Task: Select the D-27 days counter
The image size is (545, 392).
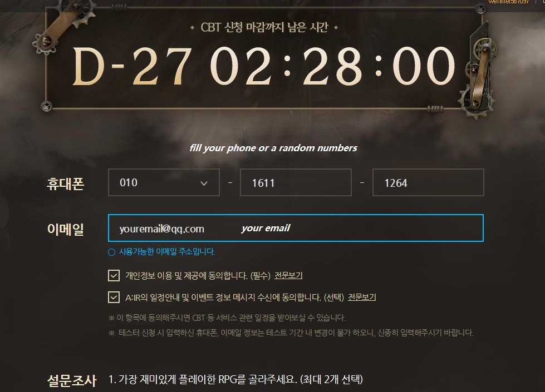Action: [x=132, y=66]
